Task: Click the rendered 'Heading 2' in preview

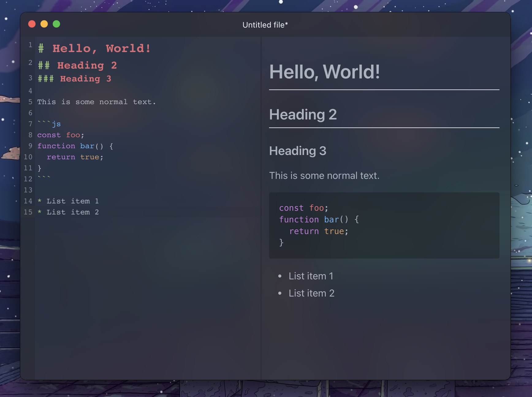Action: [303, 115]
